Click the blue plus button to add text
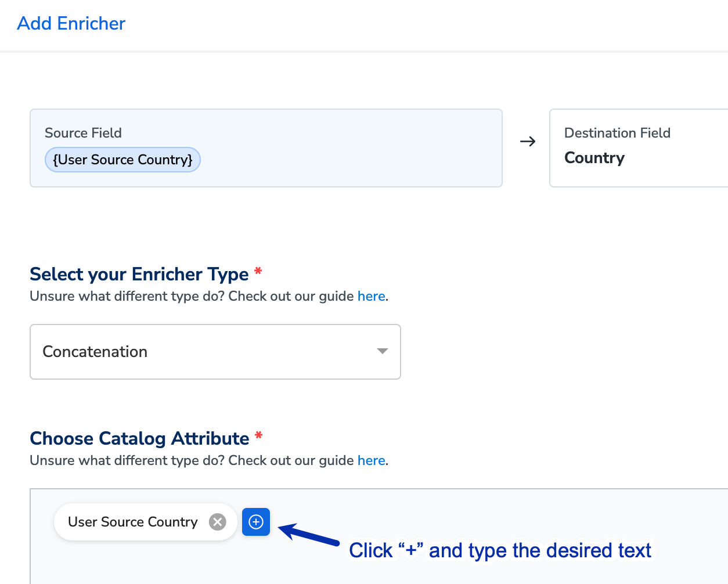 256,522
